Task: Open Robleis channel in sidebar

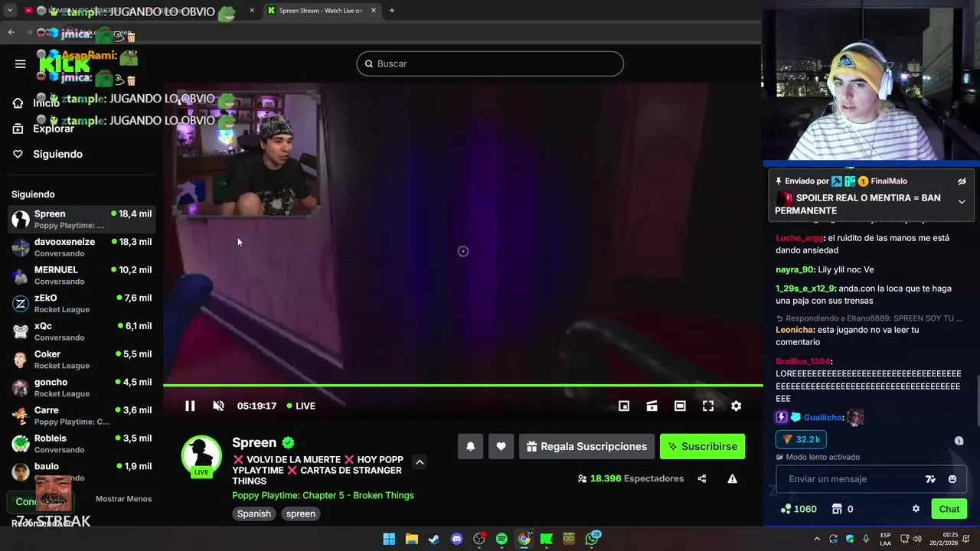Action: tap(81, 444)
